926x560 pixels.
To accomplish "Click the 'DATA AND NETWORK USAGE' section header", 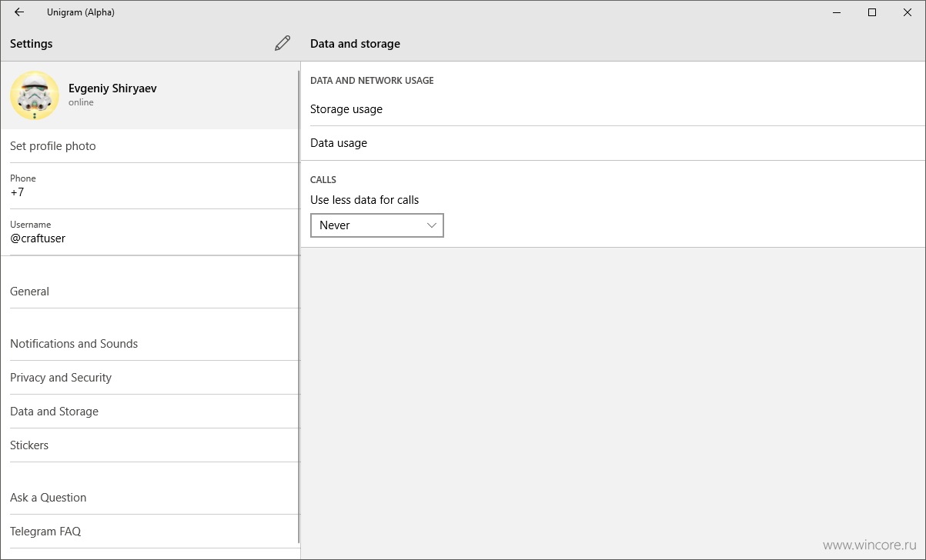I will (x=372, y=80).
